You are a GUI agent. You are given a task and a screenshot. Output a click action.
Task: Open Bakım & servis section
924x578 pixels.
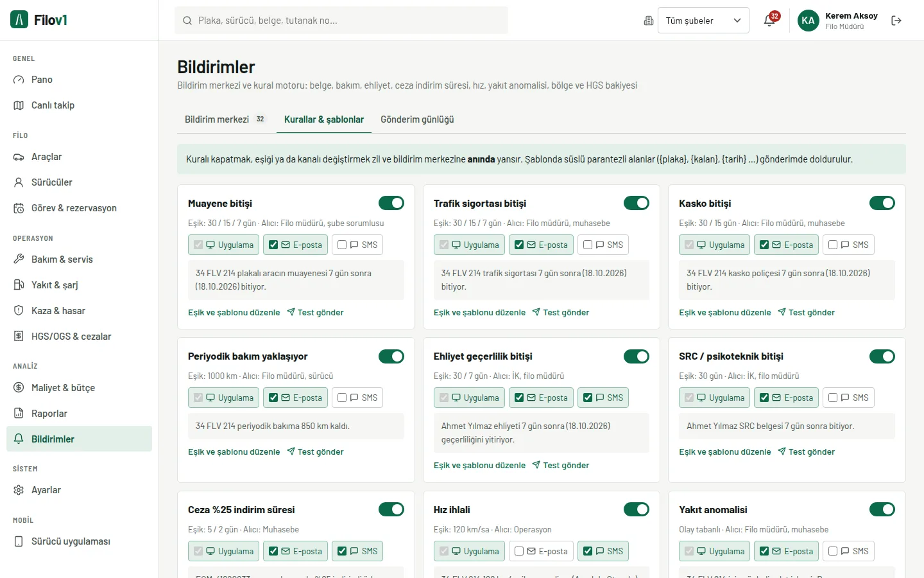point(80,259)
